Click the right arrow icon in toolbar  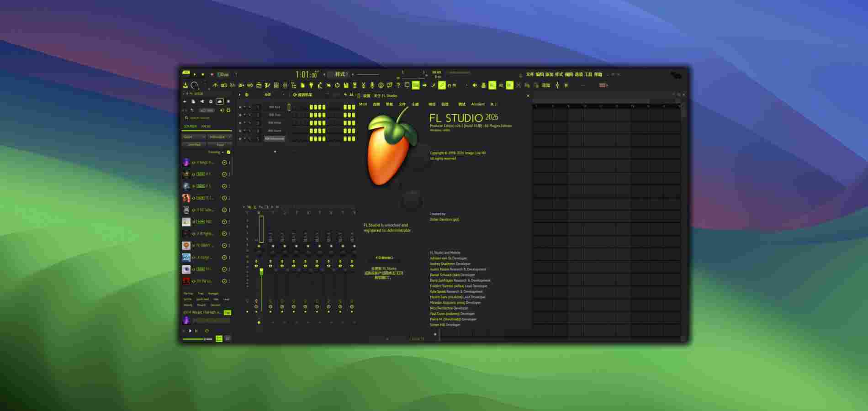point(424,85)
